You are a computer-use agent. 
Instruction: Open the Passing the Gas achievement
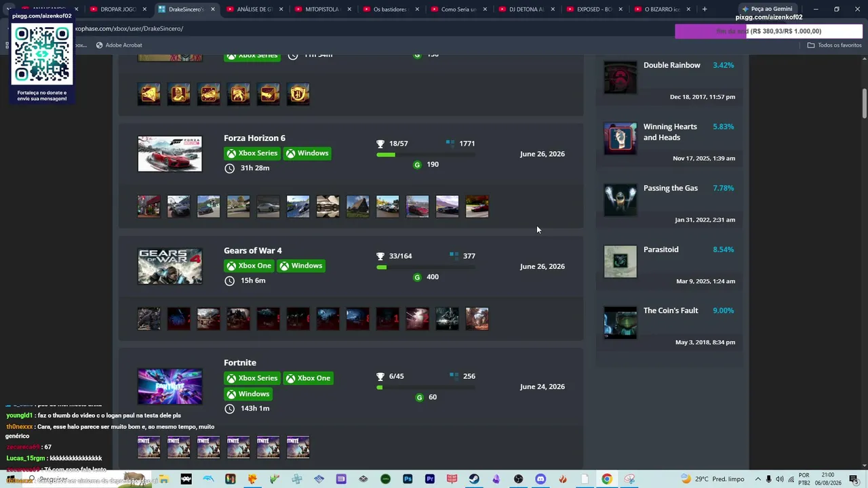click(x=671, y=188)
